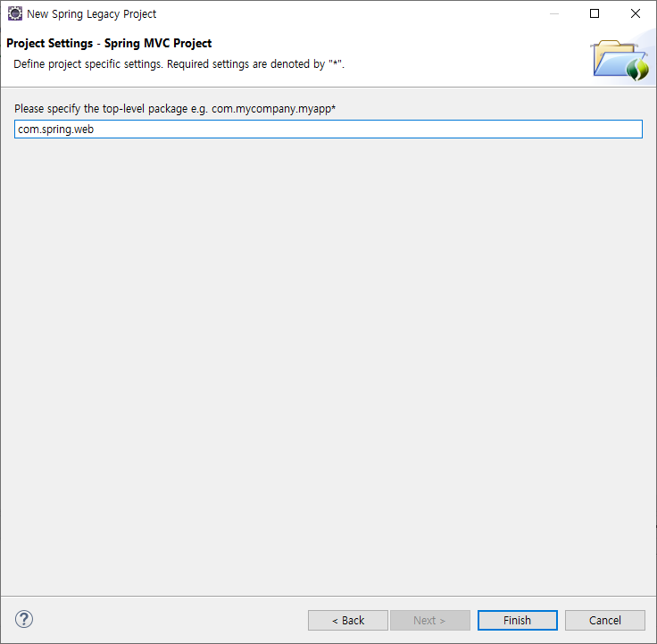Maximize the New Spring Legacy Project window
The width and height of the screenshot is (657, 644).
tap(595, 13)
